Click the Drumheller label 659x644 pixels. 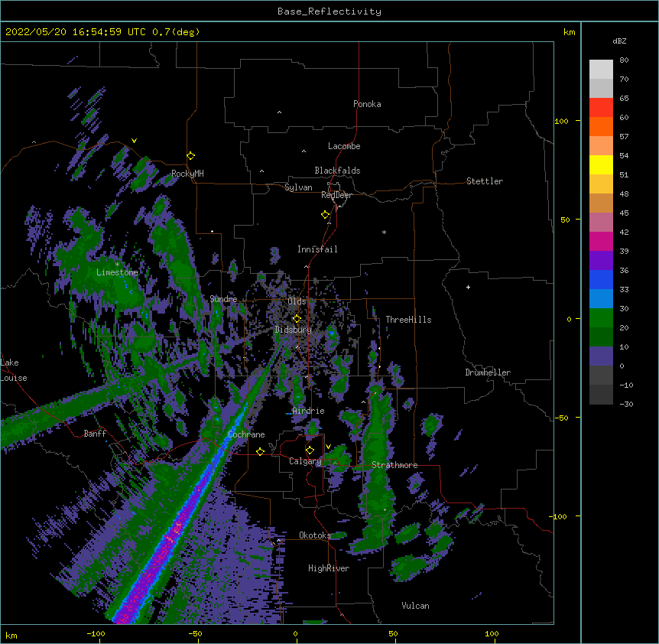pyautogui.click(x=488, y=372)
